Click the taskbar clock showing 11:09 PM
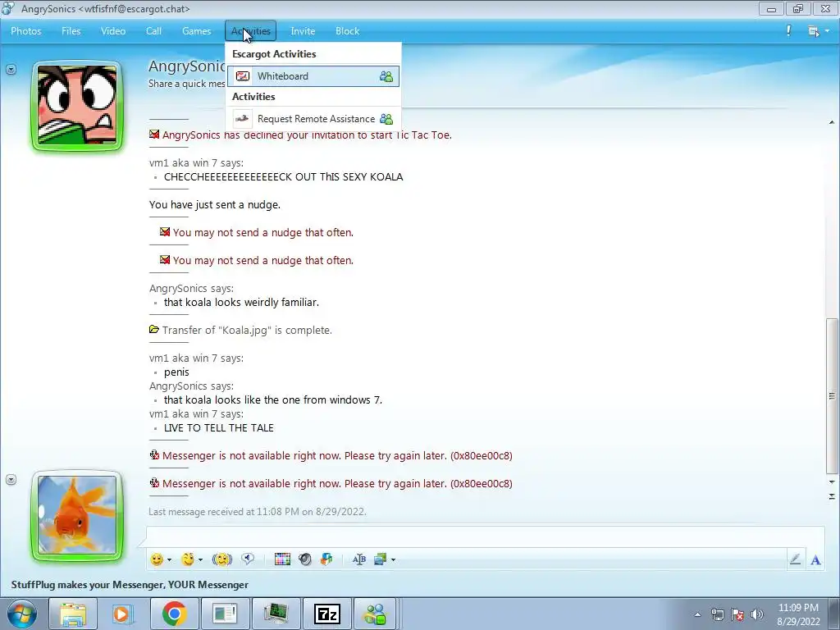This screenshot has width=840, height=630. click(798, 614)
